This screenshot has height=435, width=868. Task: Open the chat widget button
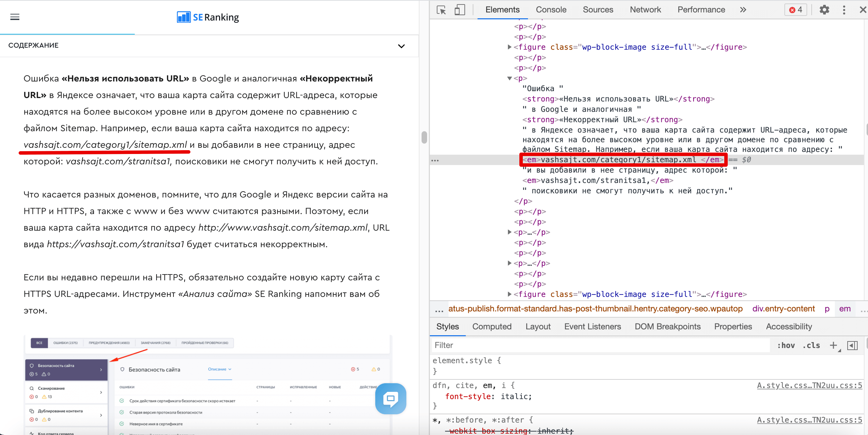pos(391,398)
